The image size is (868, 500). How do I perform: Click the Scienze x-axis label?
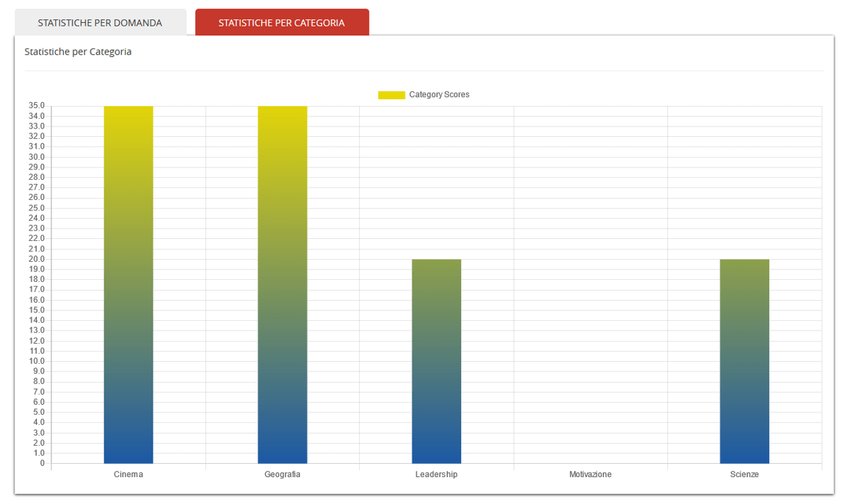(x=744, y=474)
